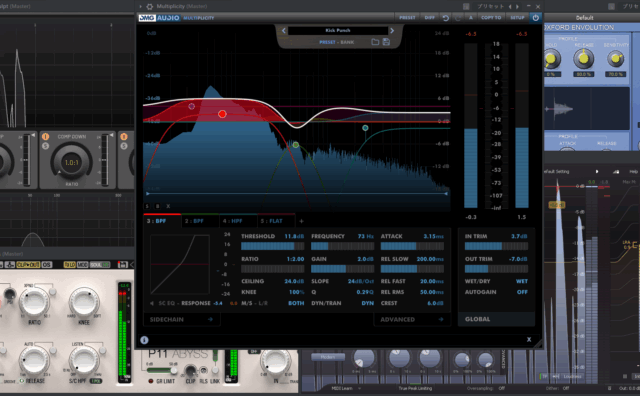
Task: Expand the ADVANCED panel arrow
Action: [441, 319]
